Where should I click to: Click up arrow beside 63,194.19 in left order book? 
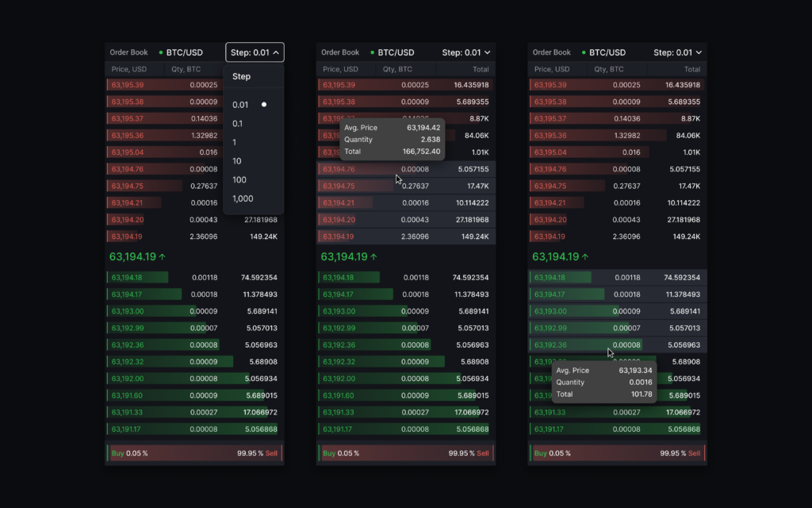pyautogui.click(x=162, y=256)
